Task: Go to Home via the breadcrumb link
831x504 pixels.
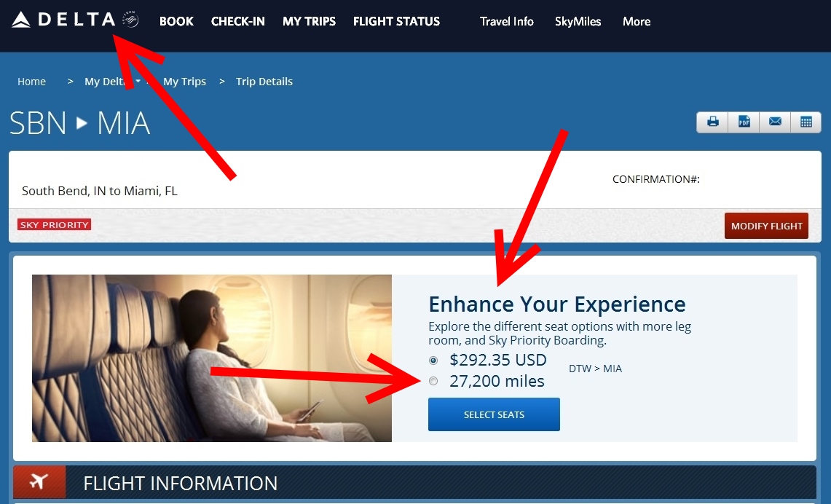Action: click(31, 82)
